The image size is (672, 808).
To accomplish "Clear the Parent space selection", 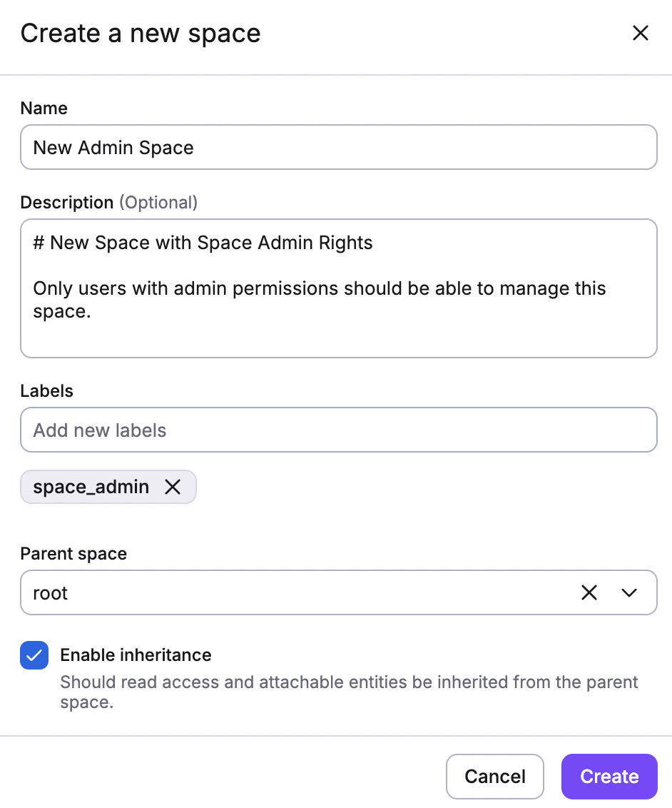I will coord(589,592).
